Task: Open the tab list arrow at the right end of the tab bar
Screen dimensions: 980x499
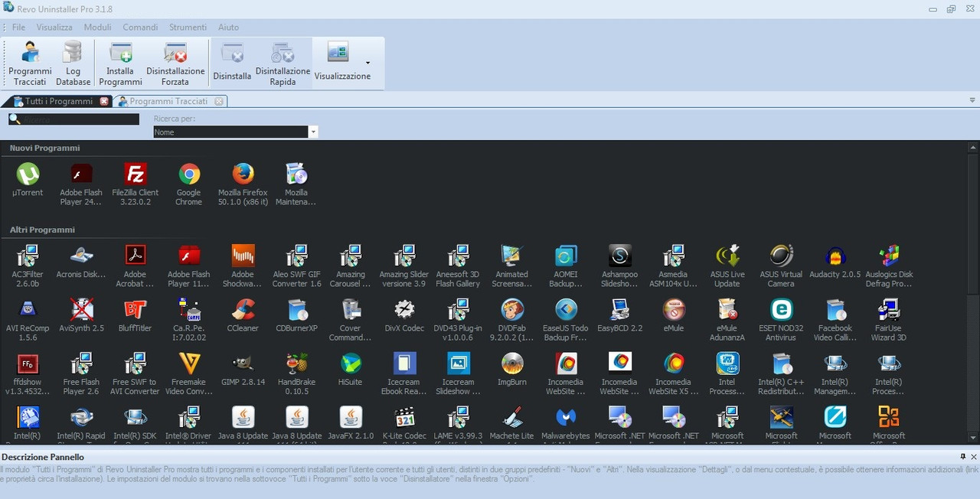Action: (x=972, y=100)
